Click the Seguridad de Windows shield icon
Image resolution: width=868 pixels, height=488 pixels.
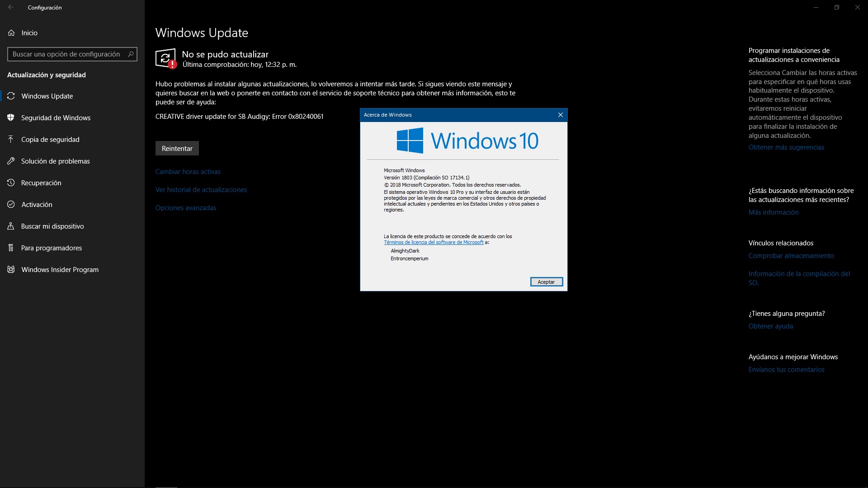point(11,117)
